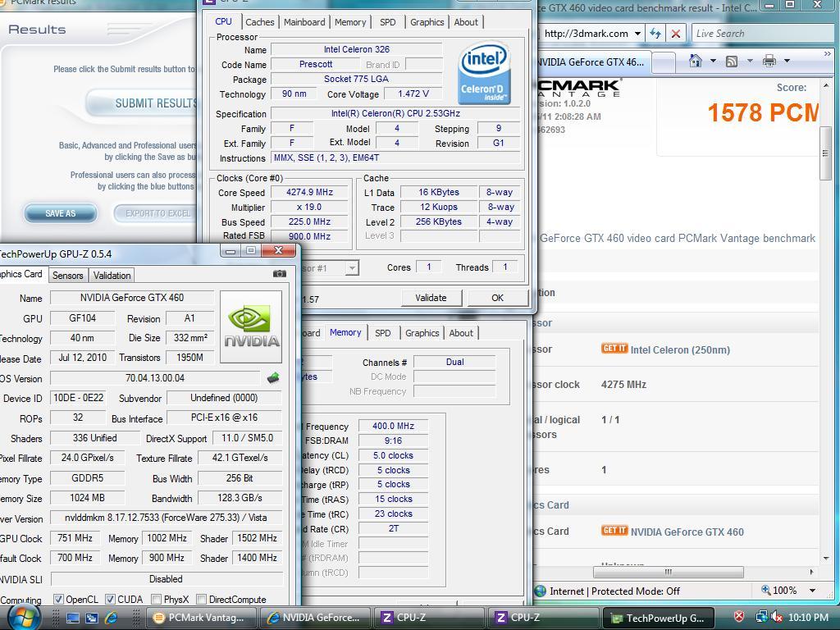Image resolution: width=840 pixels, height=630 pixels.
Task: Click GET IT badge next to Intel Celeron
Action: (614, 348)
